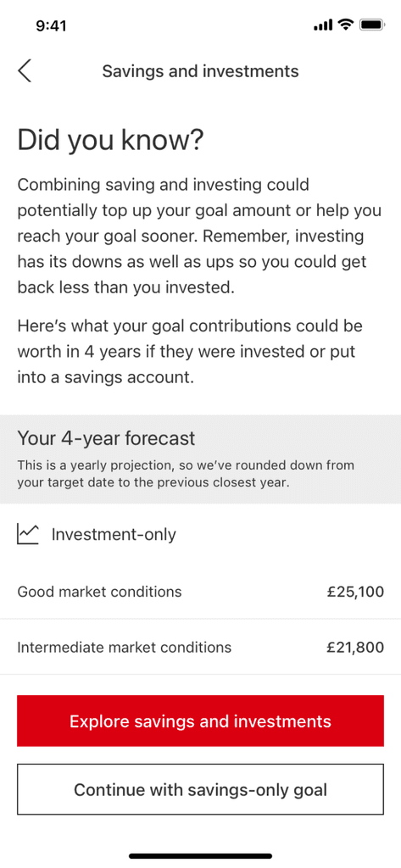Choose Continue with savings-only goal
The width and height of the screenshot is (401, 868).
point(200,789)
